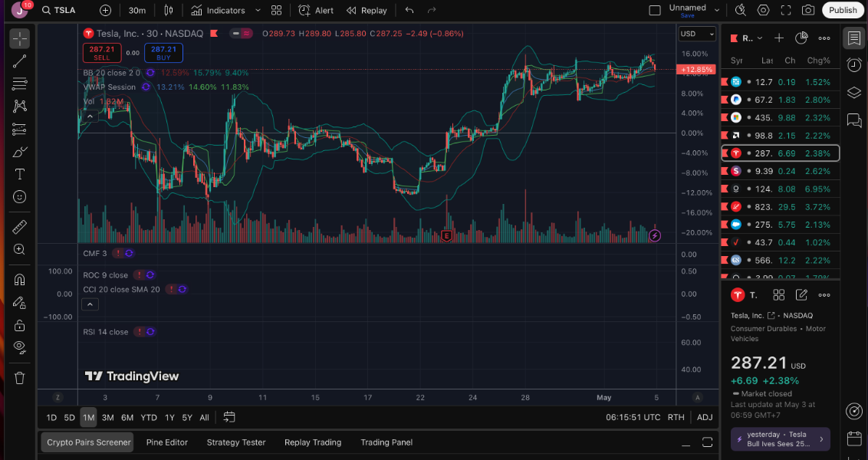Toggle Magnet mode
The image size is (868, 460).
coord(19,280)
